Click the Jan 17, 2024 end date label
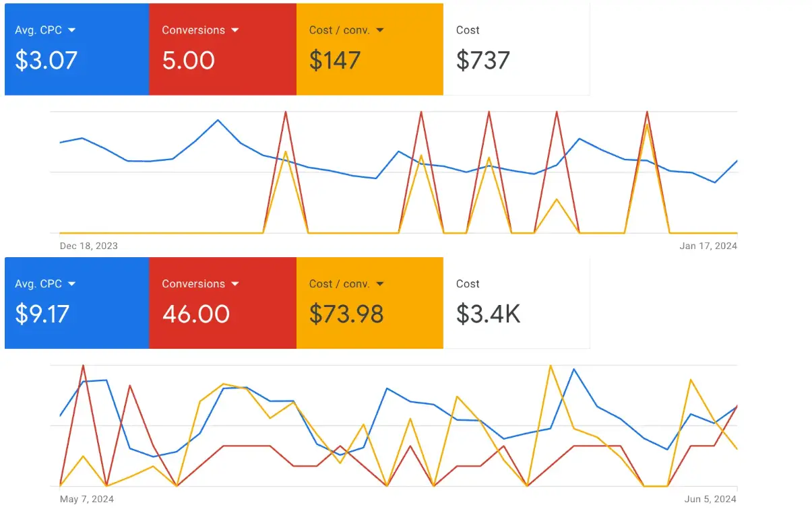This screenshot has height=511, width=812. tap(708, 246)
